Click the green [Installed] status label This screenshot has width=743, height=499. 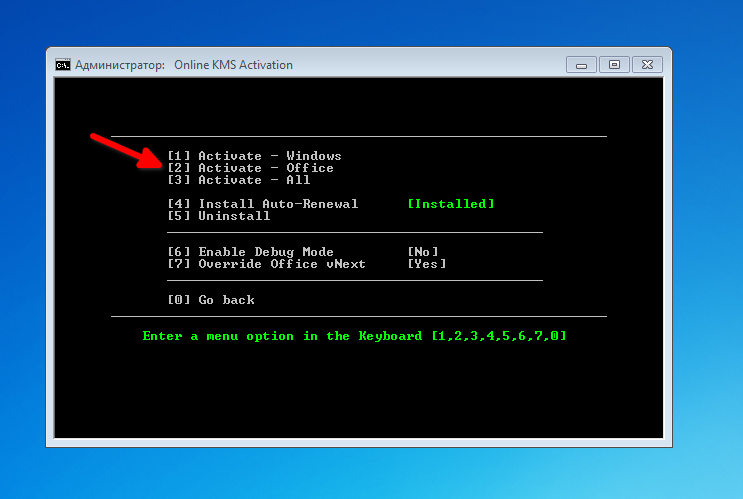point(451,204)
